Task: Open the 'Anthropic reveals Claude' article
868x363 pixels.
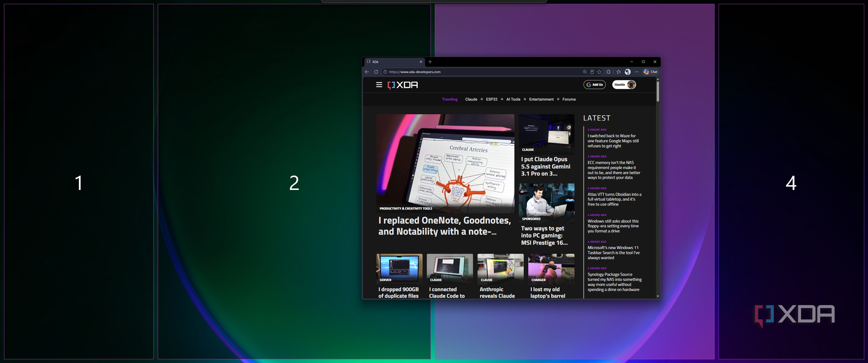Action: (x=497, y=293)
